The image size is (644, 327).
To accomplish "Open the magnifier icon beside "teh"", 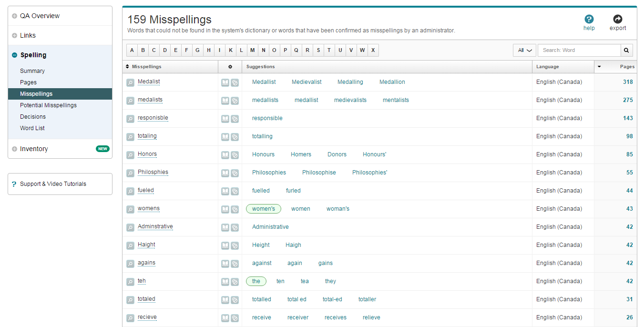I will point(130,282).
